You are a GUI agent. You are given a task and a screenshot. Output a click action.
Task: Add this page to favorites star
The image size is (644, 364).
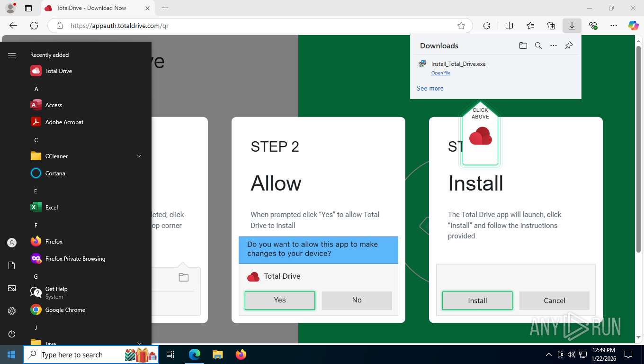(x=461, y=26)
